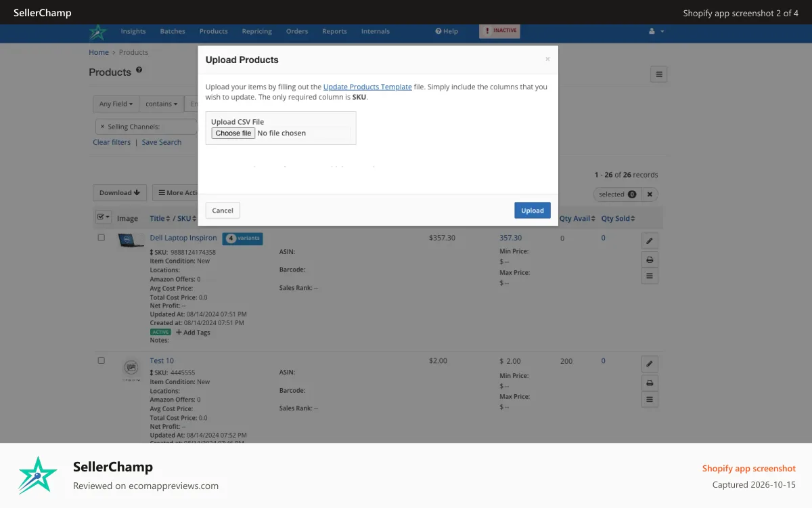The image size is (812, 508).
Task: Toggle the select-all checkbox in table header
Action: pos(101,217)
